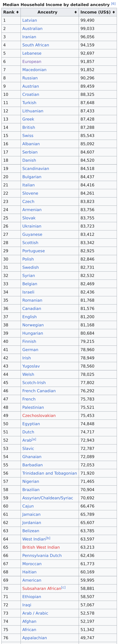Viewport: 119px width, 644px height.
Task: Open the visited European link
Action: coord(32,62)
